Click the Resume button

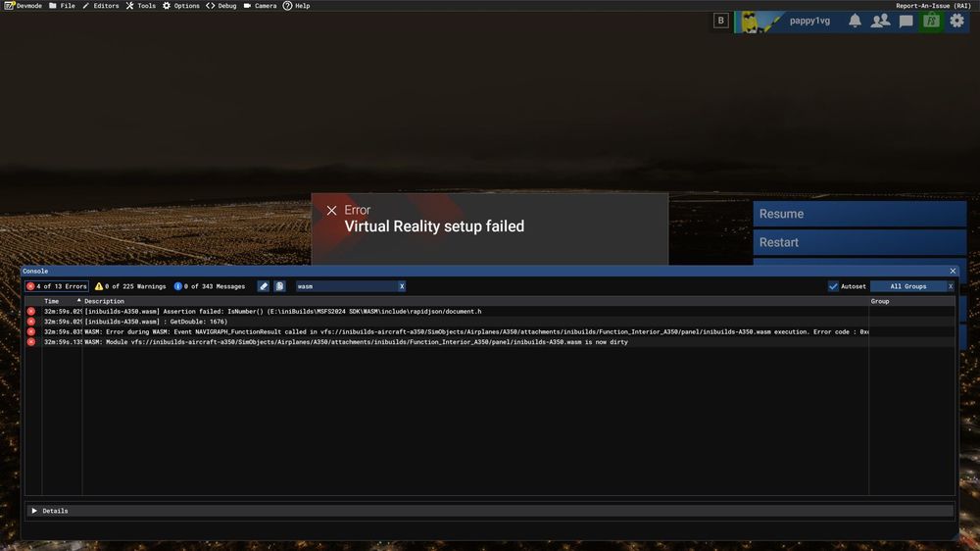pyautogui.click(x=858, y=214)
